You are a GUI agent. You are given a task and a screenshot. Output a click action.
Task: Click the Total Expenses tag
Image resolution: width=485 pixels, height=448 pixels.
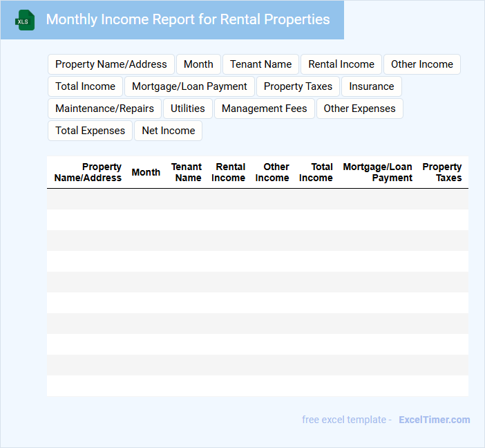coord(90,131)
